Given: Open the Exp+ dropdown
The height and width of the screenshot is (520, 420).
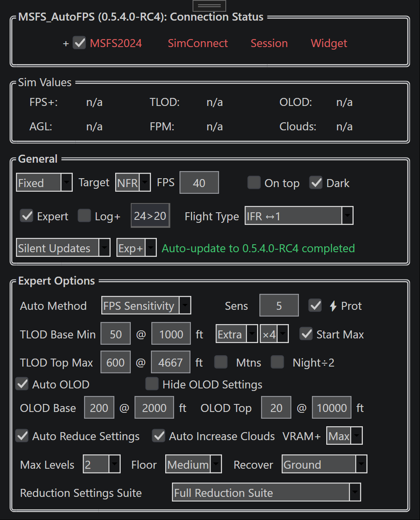Looking at the screenshot, I should coord(136,248).
